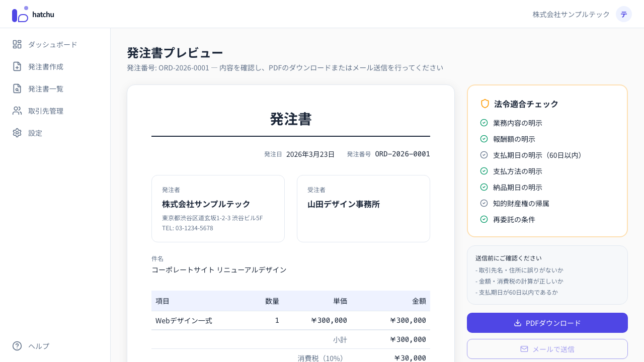The height and width of the screenshot is (362, 644).
Task: Send the order via メールで送信
Action: coord(547,349)
